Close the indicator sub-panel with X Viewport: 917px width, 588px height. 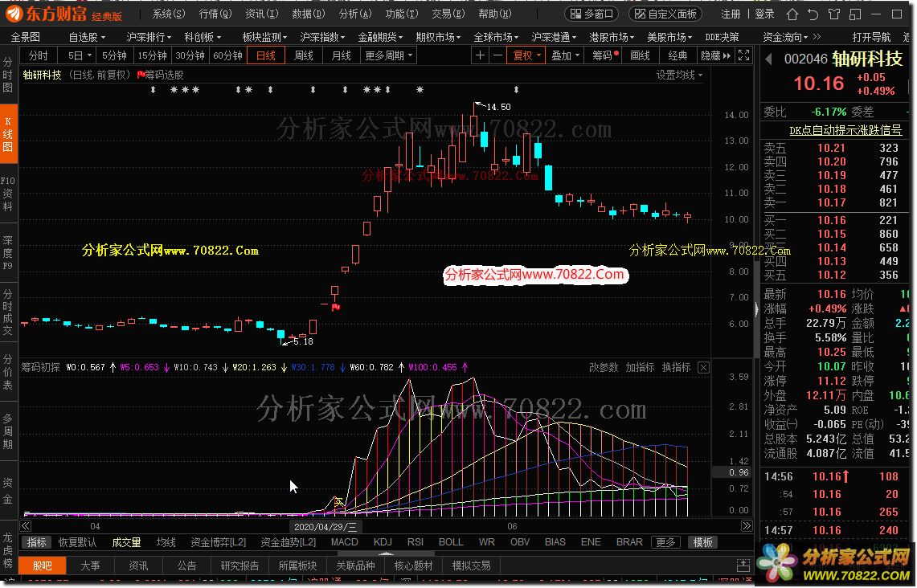coord(703,368)
